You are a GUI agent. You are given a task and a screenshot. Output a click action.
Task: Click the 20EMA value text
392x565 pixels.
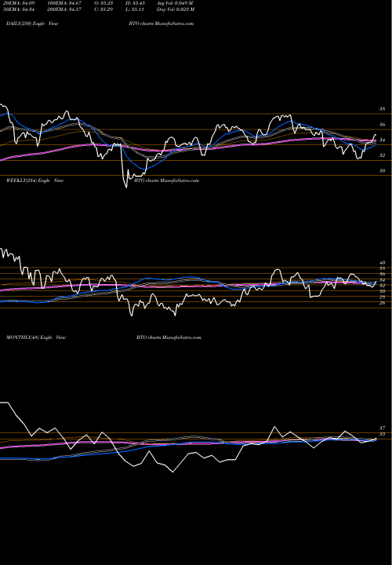20,3
